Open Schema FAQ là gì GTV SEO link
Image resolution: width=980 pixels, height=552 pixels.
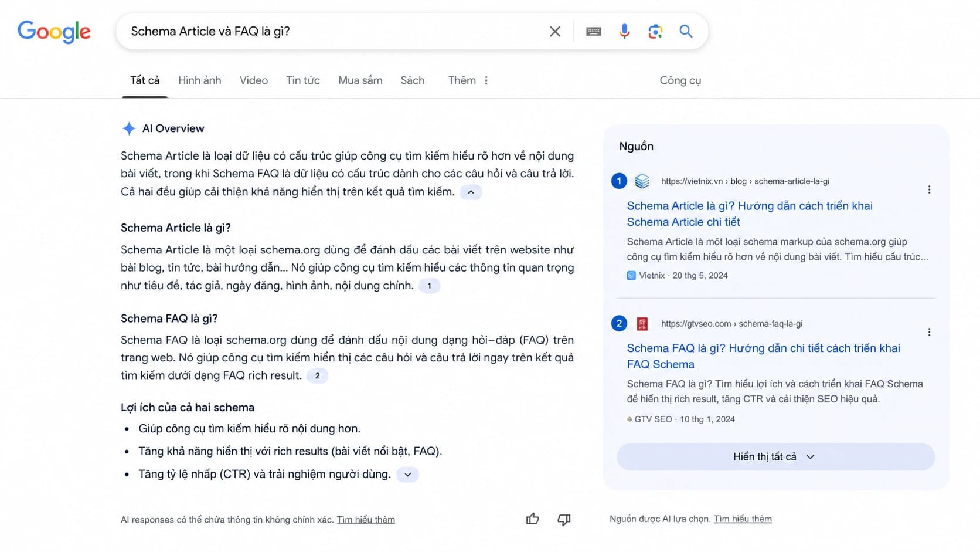click(x=763, y=356)
